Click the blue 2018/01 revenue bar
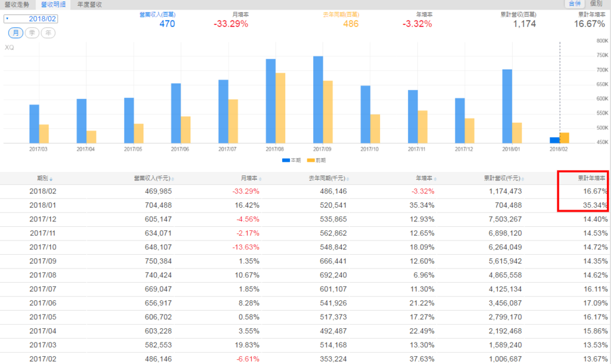This screenshot has height=364, width=611. pos(507,106)
